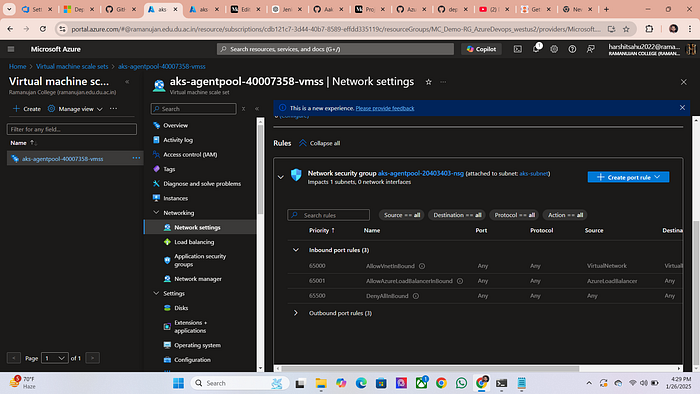The width and height of the screenshot is (700, 394).
Task: Open Tags in the resource menu
Action: click(x=169, y=169)
